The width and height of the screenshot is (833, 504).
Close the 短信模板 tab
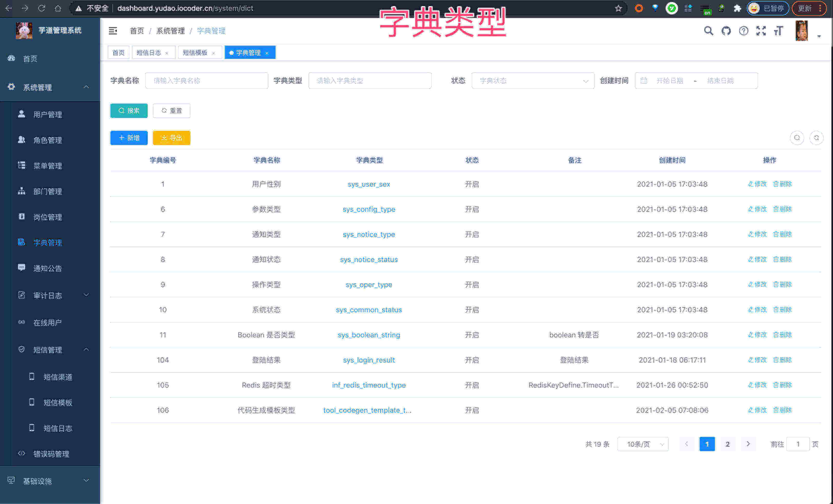click(x=213, y=53)
